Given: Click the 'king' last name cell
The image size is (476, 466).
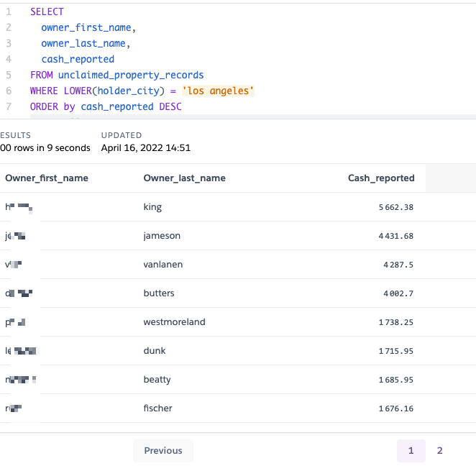Looking at the screenshot, I should [152, 207].
